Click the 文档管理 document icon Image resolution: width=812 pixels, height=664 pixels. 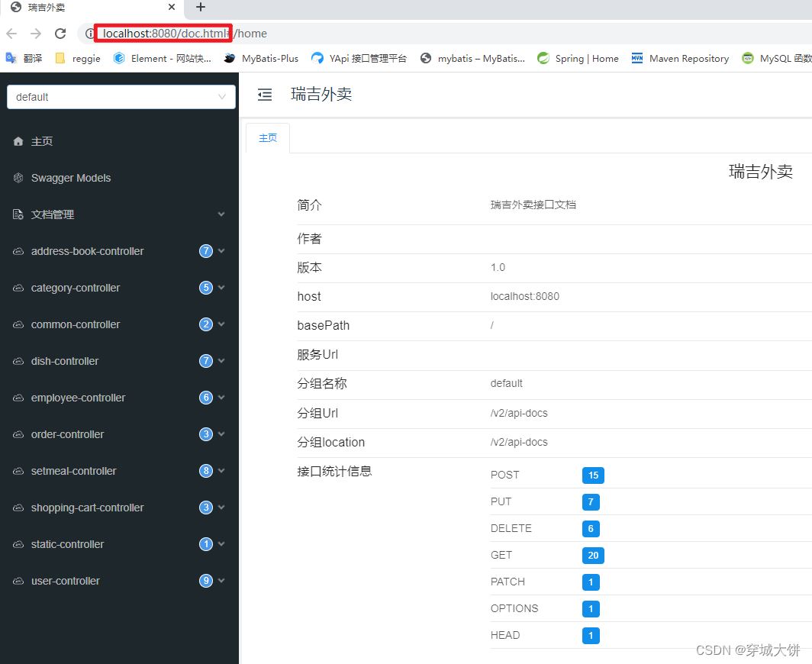pyautogui.click(x=18, y=214)
